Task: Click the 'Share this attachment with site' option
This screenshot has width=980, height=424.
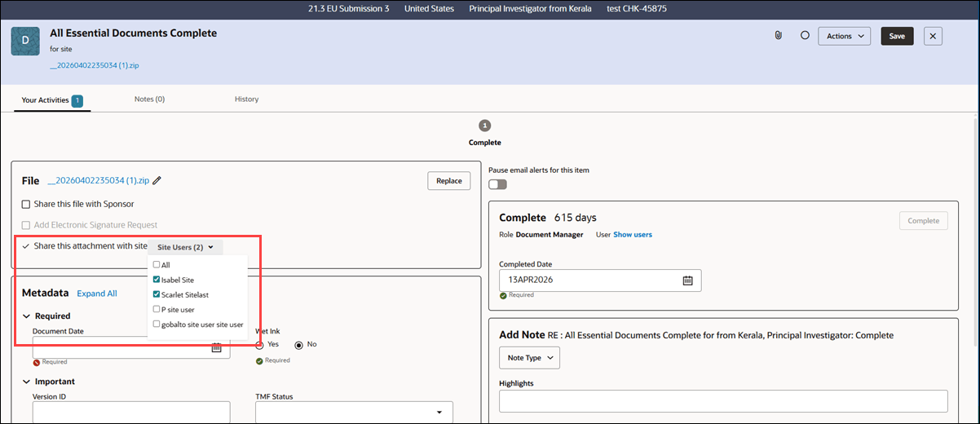Action: [85, 246]
